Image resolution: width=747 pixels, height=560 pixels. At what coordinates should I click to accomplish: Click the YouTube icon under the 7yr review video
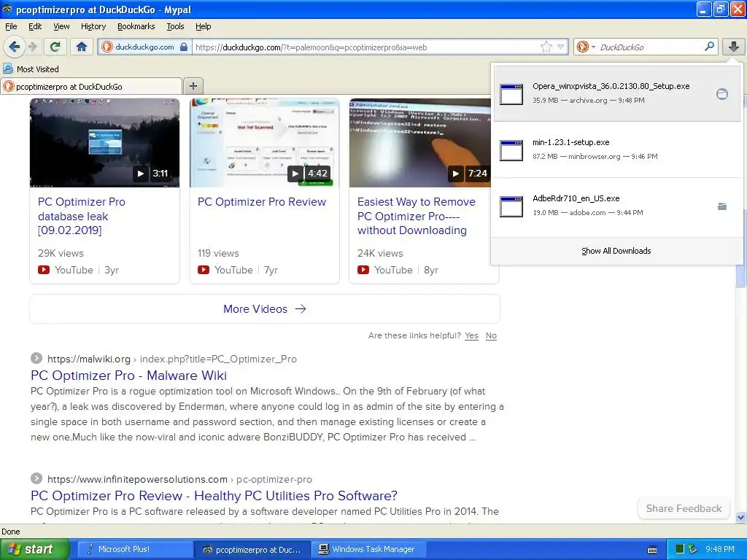coord(204,270)
